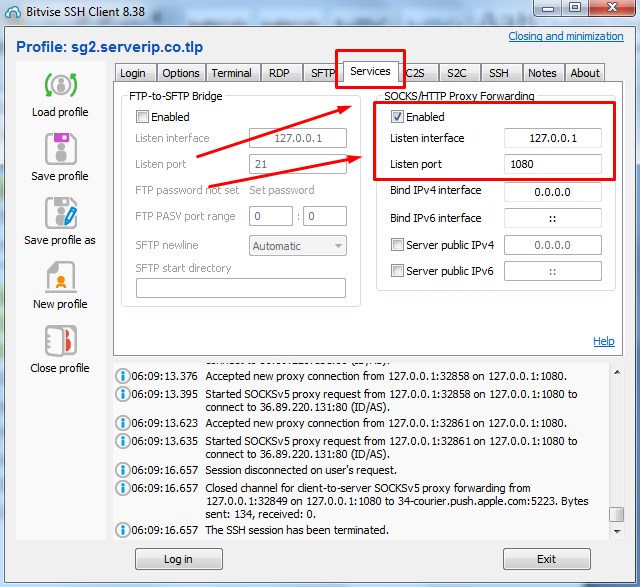
Task: Open the Closing and minimization link
Action: coord(566,36)
